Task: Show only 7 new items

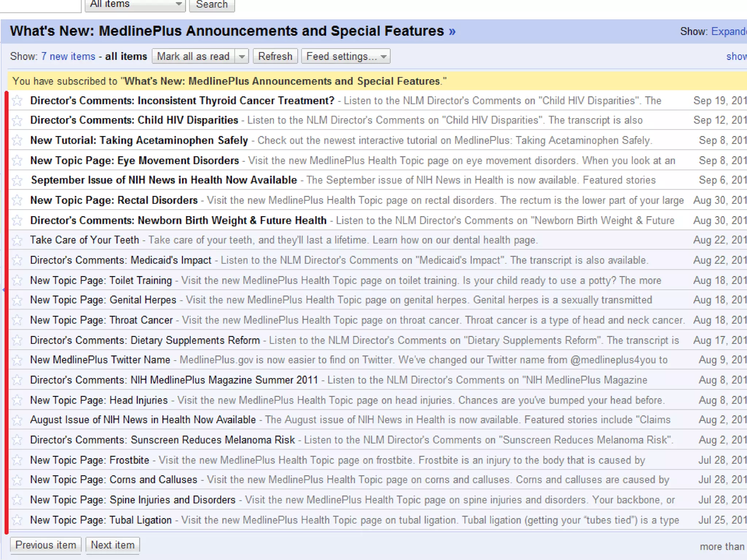Action: pyautogui.click(x=68, y=57)
